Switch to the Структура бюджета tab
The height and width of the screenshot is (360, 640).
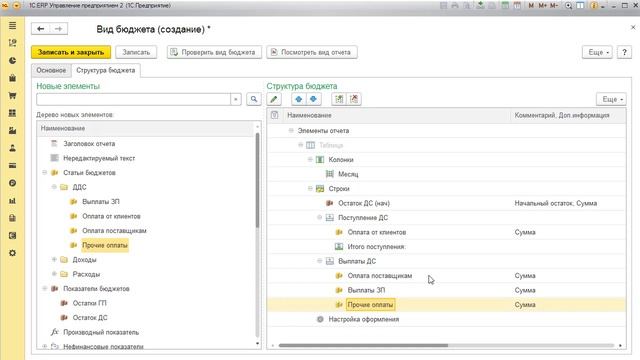(x=106, y=70)
